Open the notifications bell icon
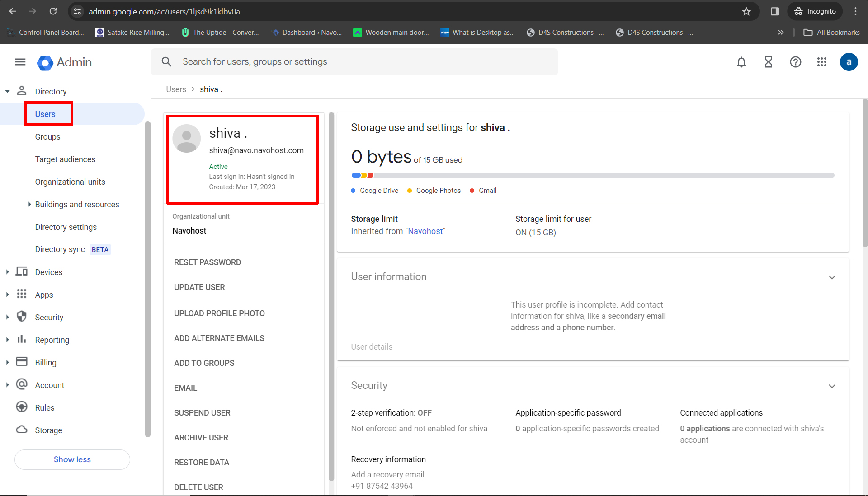 (741, 62)
